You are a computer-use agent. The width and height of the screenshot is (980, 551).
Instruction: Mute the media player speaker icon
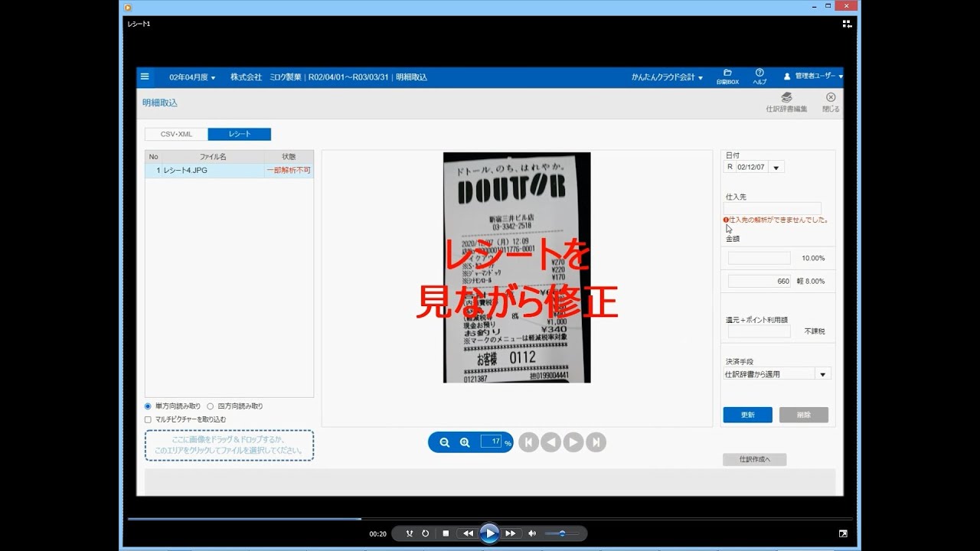tap(532, 533)
